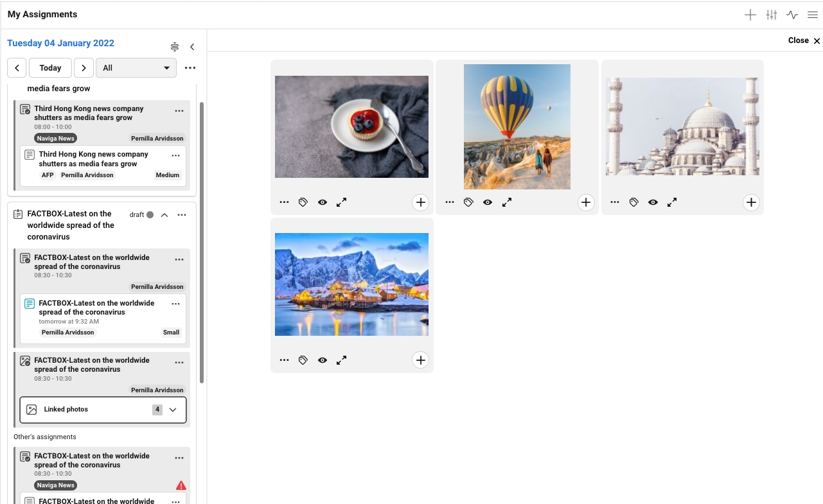The image size is (823, 504).
Task: Expand the Linked photos chevron
Action: pyautogui.click(x=173, y=410)
